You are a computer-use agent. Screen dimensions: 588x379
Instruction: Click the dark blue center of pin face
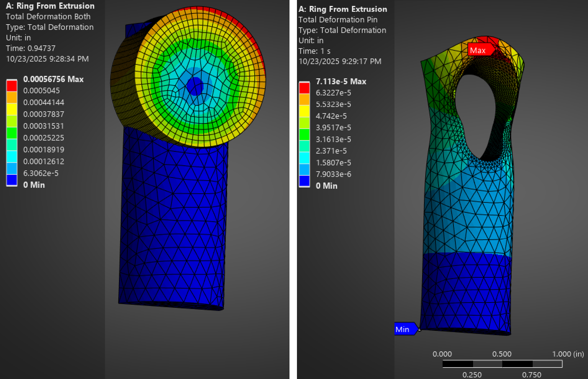tap(195, 86)
